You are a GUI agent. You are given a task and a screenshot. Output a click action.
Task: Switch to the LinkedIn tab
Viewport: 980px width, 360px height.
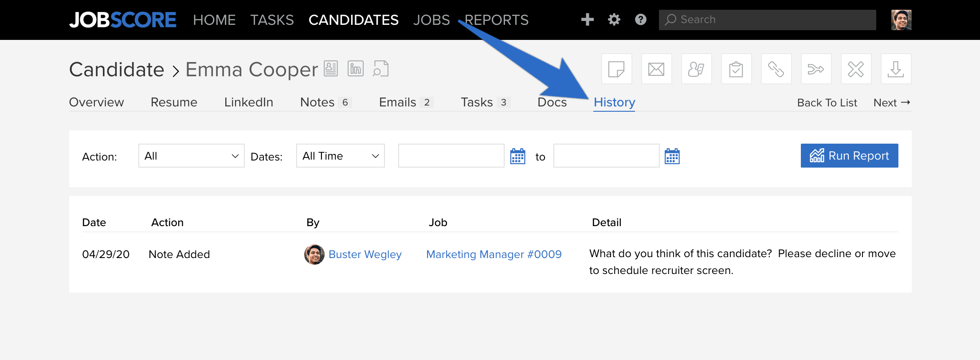tap(249, 102)
